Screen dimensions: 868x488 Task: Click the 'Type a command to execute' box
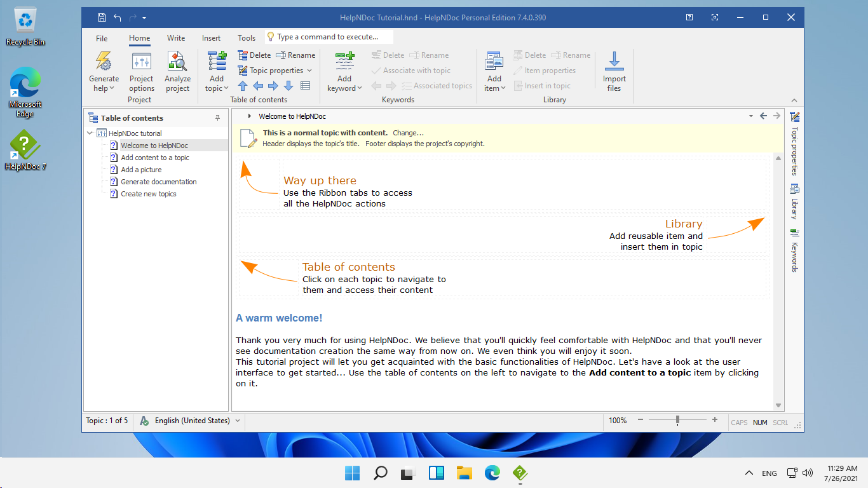[x=329, y=37]
